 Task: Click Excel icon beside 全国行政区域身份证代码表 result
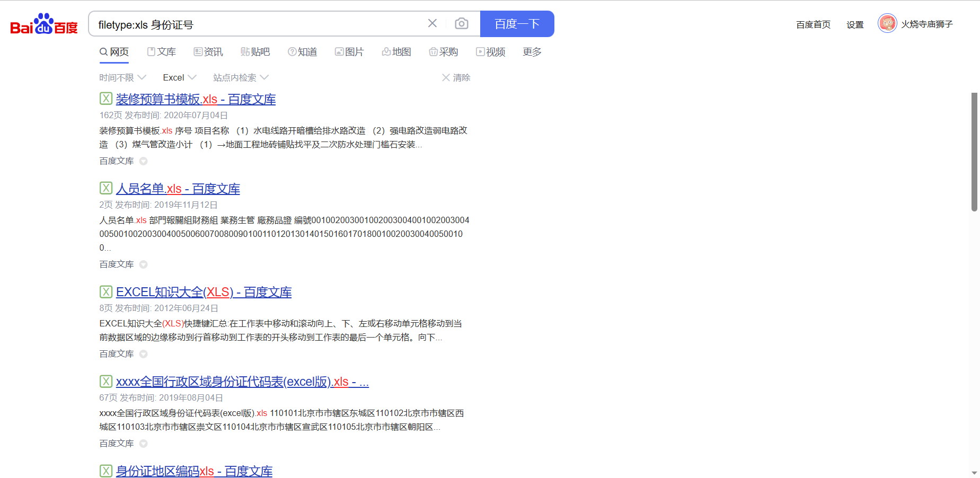106,381
